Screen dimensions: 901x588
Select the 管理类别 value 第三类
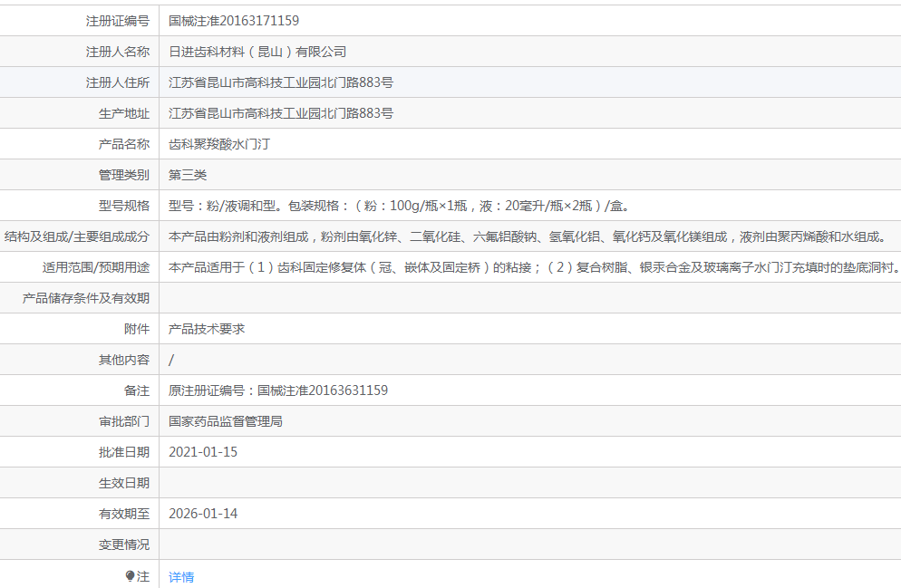click(x=188, y=174)
